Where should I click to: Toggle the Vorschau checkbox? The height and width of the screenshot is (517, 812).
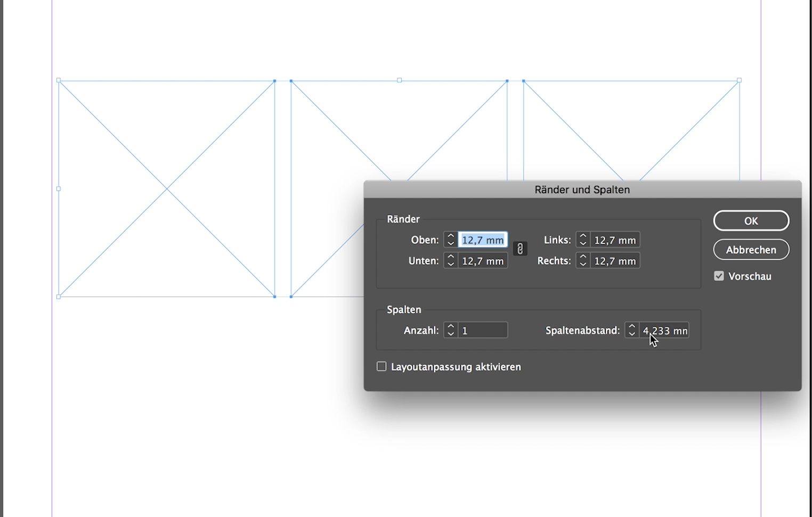(719, 276)
